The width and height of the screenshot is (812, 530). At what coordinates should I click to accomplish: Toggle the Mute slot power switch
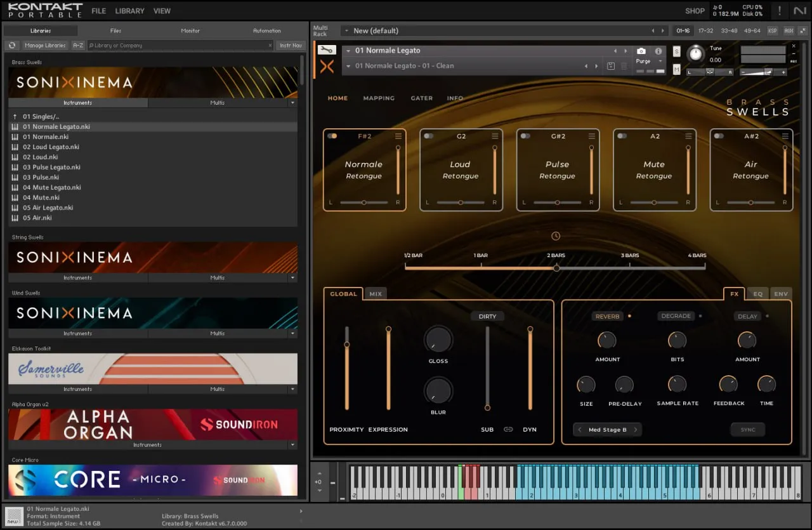pyautogui.click(x=622, y=136)
